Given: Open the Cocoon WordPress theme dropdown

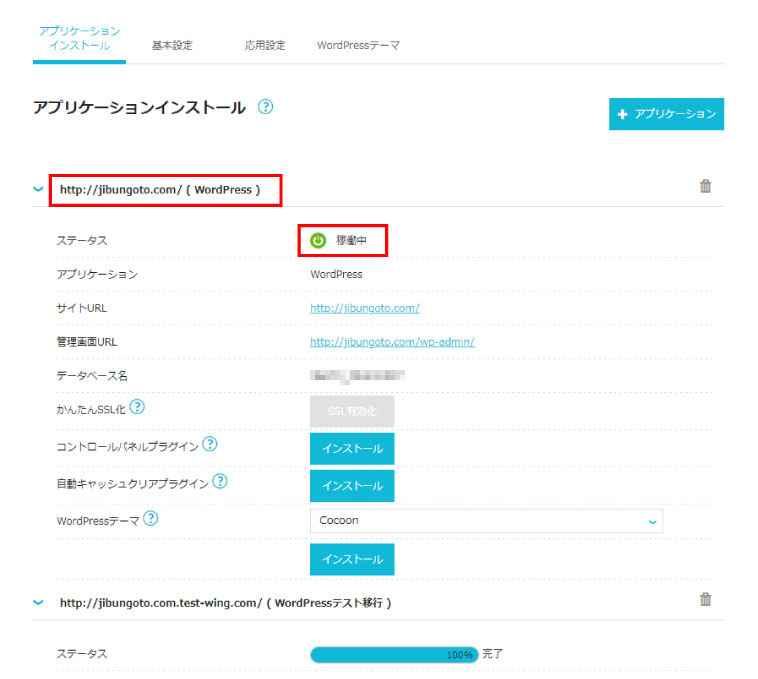Looking at the screenshot, I should pos(486,521).
